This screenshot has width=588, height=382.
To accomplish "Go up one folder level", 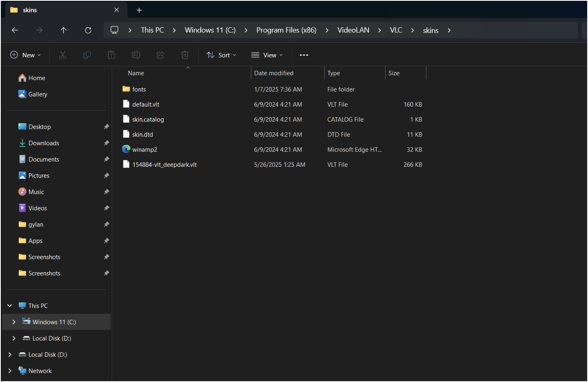I will 64,30.
